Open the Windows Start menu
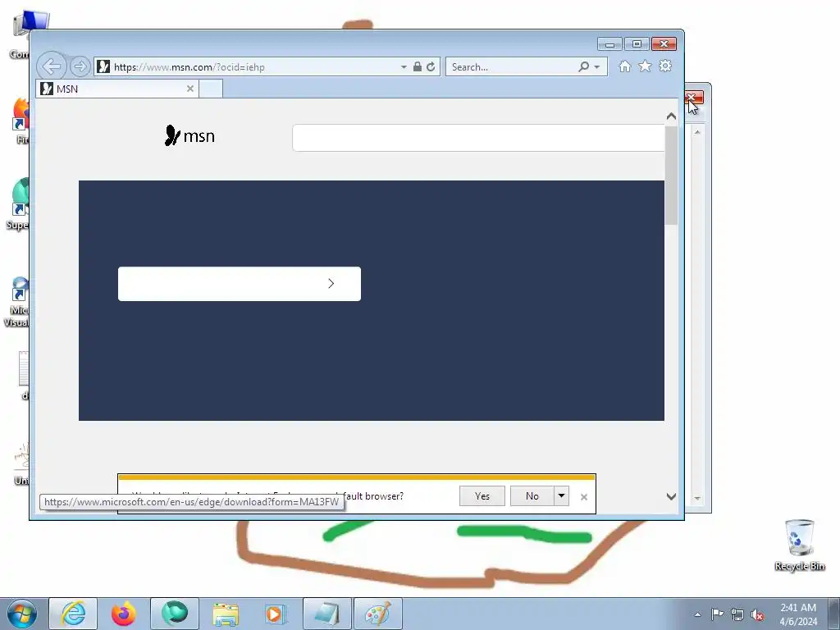840x630 pixels. [22, 614]
